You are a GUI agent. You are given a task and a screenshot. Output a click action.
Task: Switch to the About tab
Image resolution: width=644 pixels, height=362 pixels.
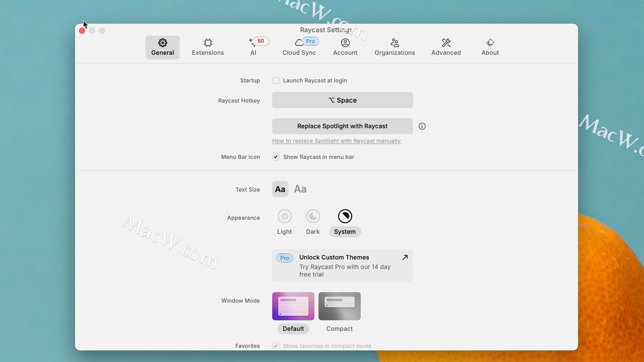tap(490, 47)
